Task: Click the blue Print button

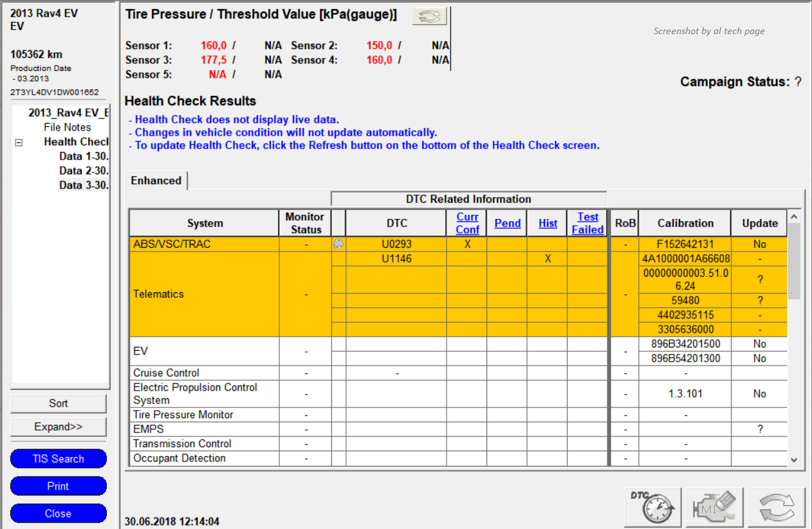Action: pos(59,487)
